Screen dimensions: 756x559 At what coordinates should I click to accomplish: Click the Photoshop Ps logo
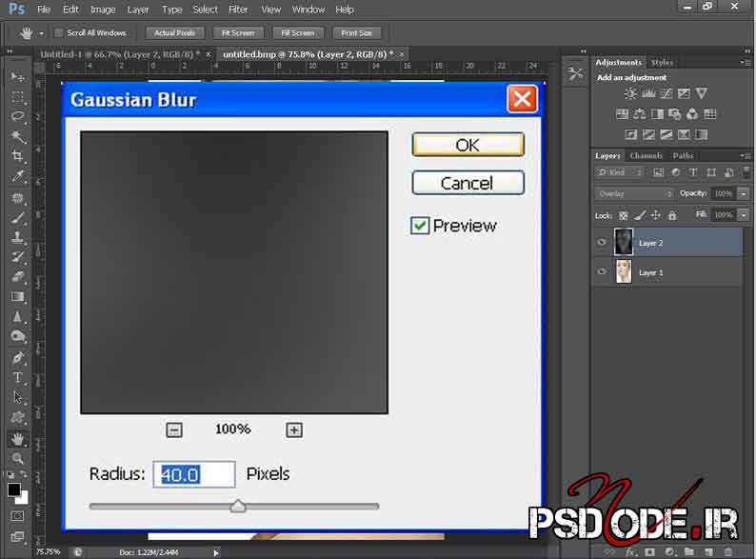pos(17,10)
